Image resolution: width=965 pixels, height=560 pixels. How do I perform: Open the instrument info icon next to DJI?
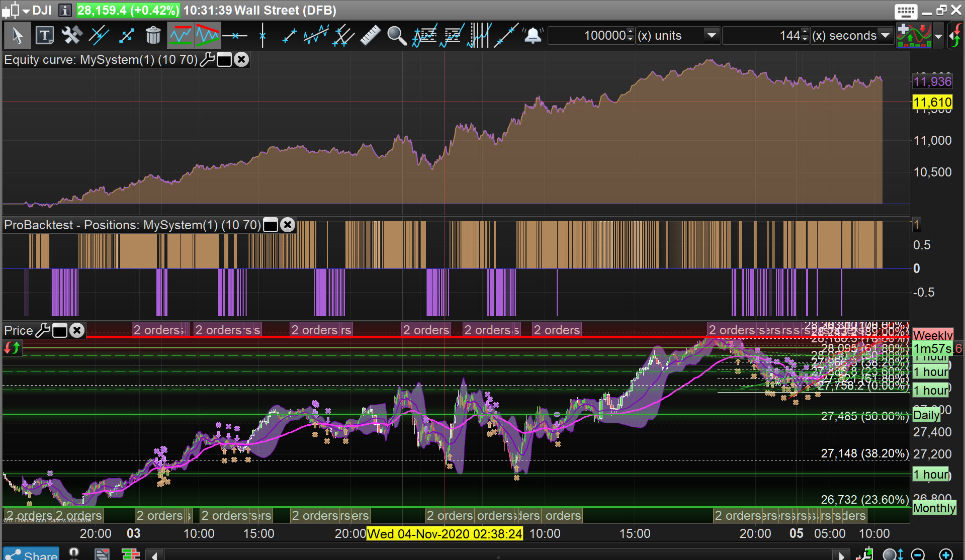pos(65,10)
